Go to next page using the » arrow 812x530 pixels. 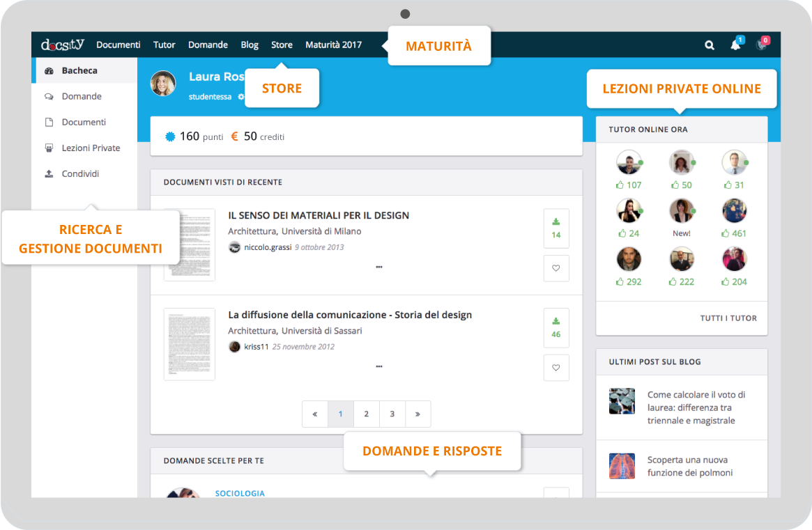418,414
